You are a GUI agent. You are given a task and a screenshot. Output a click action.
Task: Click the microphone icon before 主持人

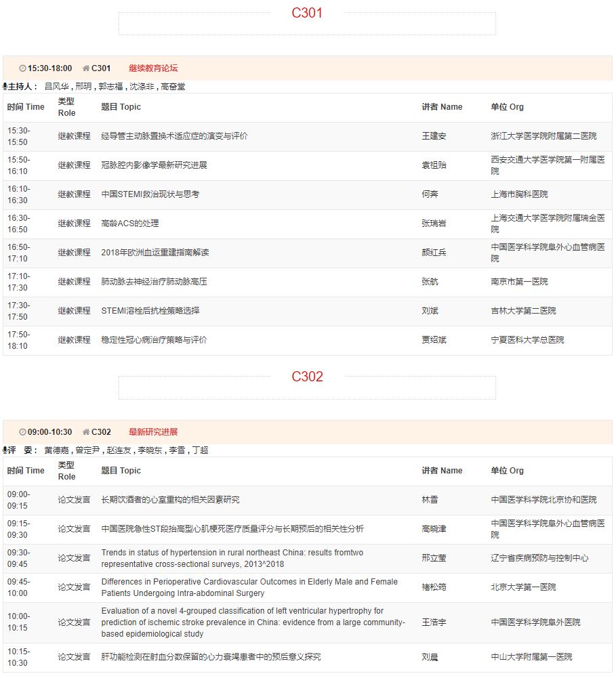coord(5,87)
